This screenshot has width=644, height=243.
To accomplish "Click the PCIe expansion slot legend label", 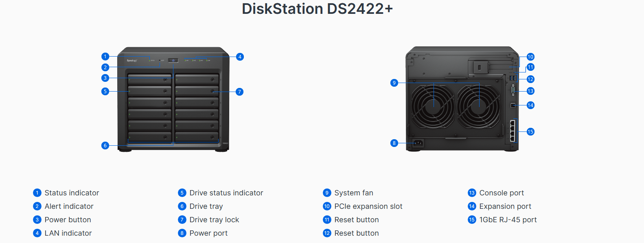I will (368, 206).
